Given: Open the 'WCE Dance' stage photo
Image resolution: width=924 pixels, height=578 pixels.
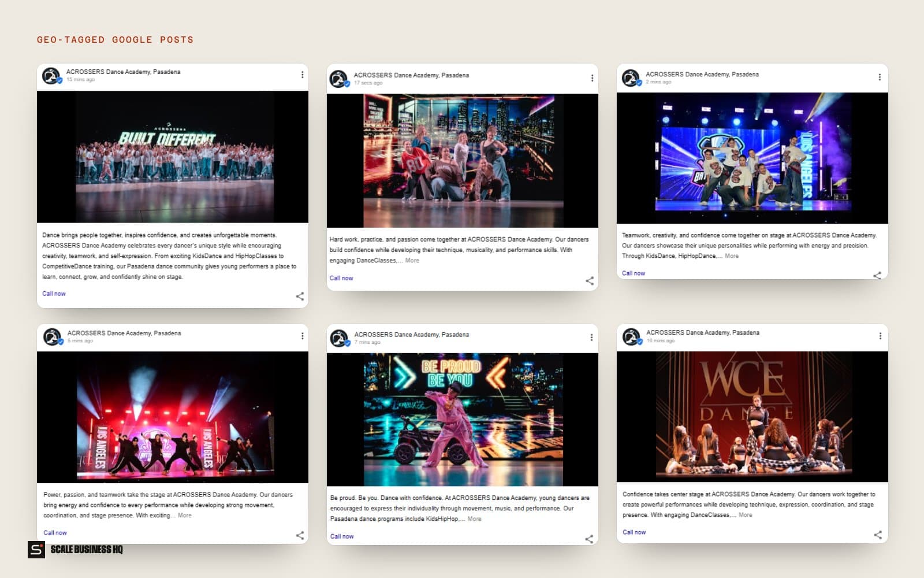Looking at the screenshot, I should pos(752,417).
